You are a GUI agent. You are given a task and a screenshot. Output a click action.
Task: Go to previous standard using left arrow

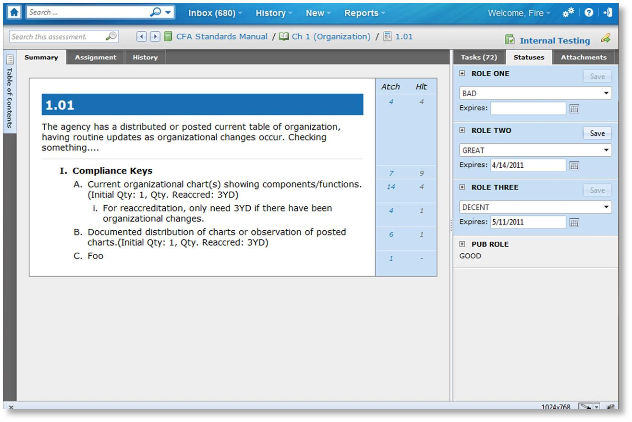pyautogui.click(x=141, y=37)
